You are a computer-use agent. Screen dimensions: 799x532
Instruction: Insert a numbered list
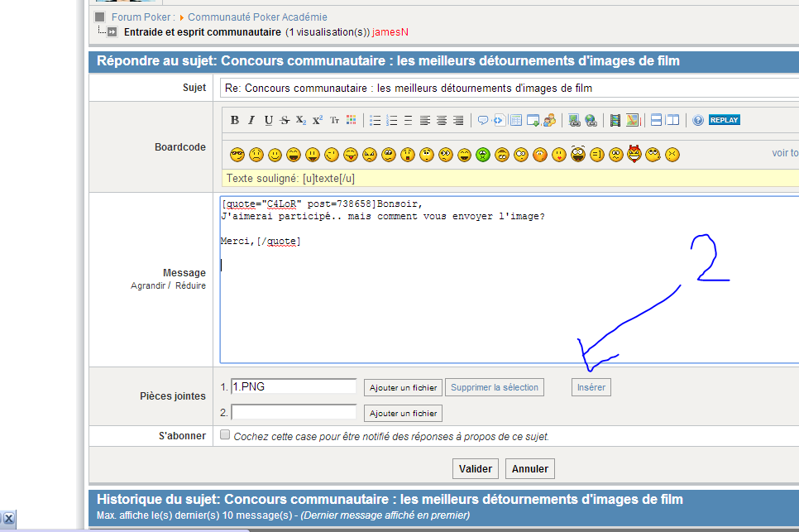(x=392, y=120)
